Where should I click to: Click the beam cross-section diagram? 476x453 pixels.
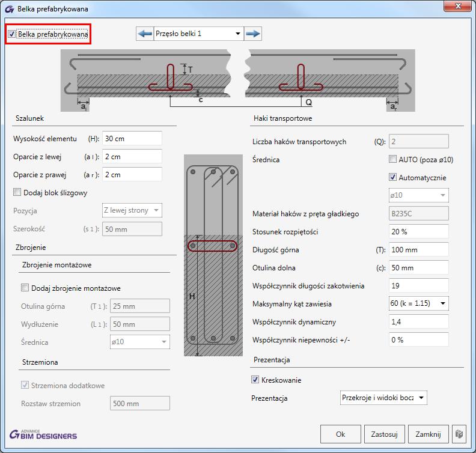tap(213, 255)
